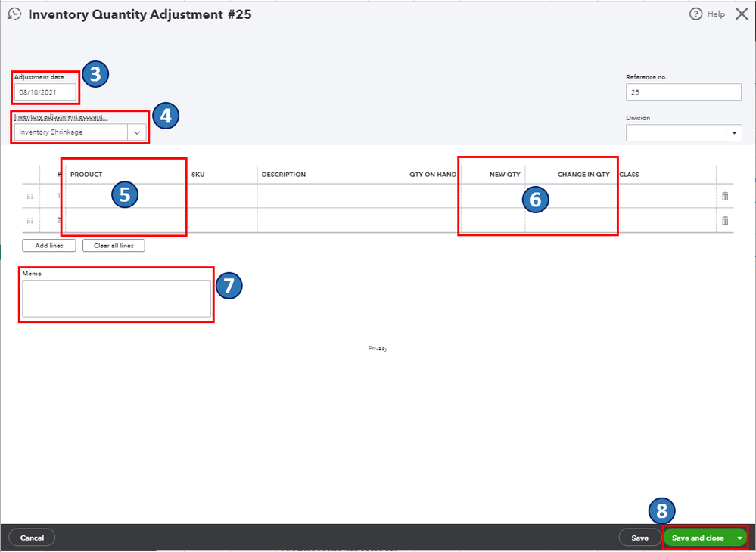Click the Adjustment date field
This screenshot has height=552, width=756.
pyautogui.click(x=45, y=92)
